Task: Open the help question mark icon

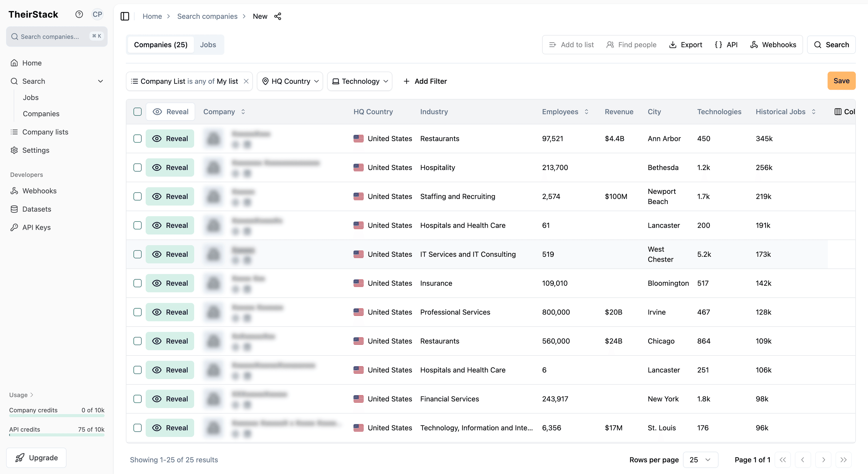Action: pos(79,14)
